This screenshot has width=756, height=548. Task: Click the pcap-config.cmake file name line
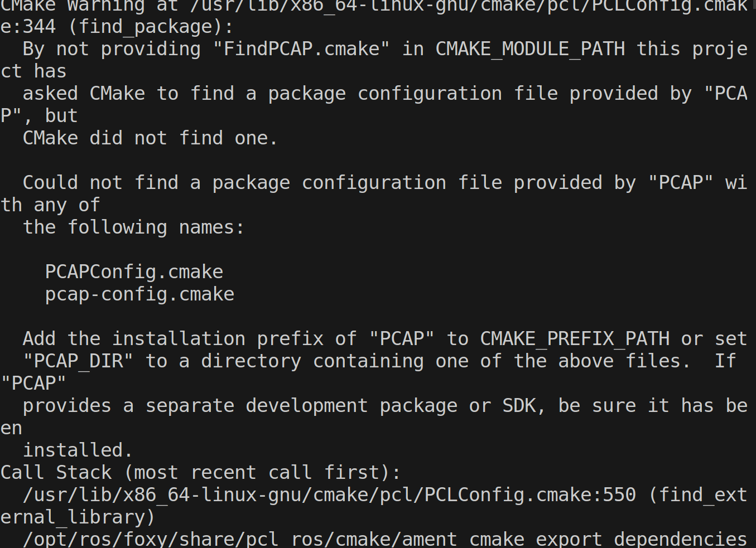[x=139, y=294]
